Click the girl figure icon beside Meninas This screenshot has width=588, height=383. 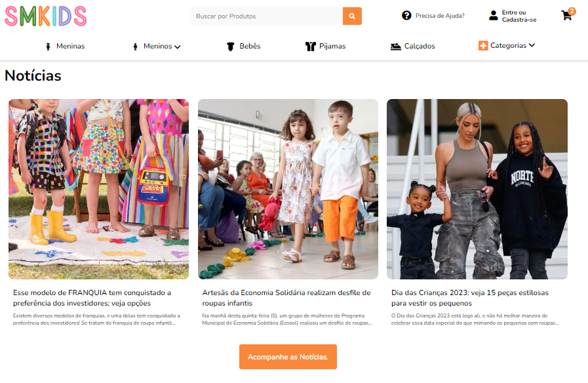[x=48, y=47]
